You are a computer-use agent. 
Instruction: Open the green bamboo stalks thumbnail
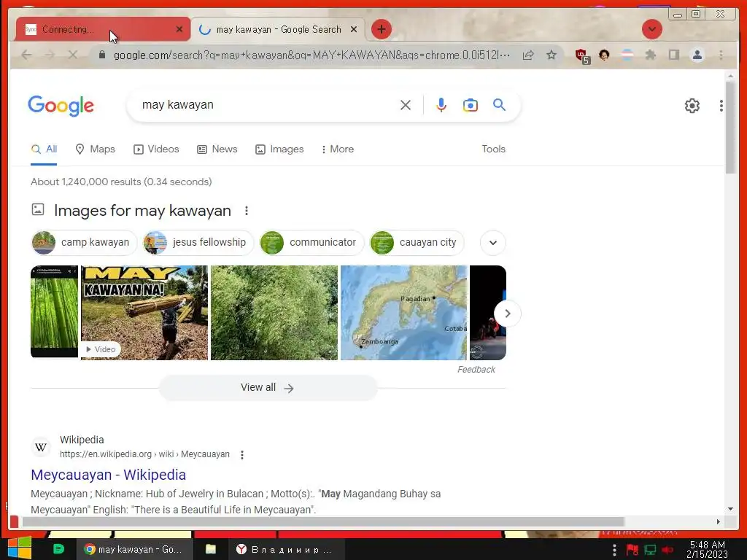(54, 311)
